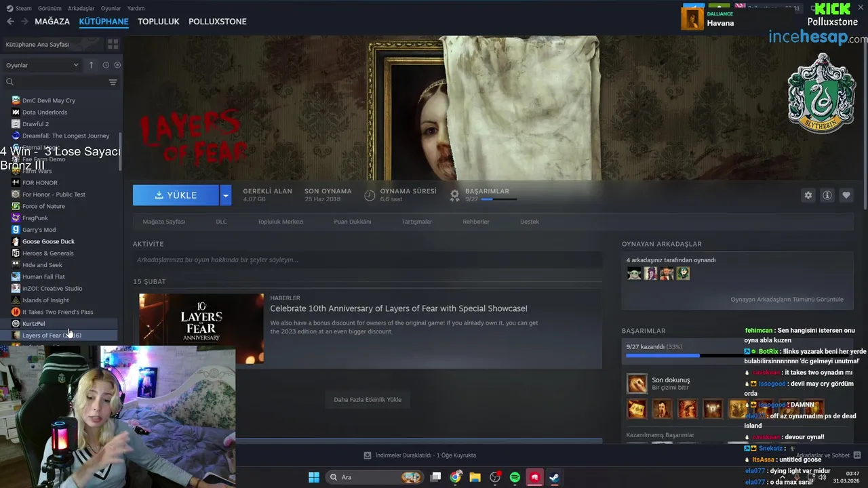Switch to the KÜTÜPHANE tab
868x488 pixels.
(x=104, y=21)
